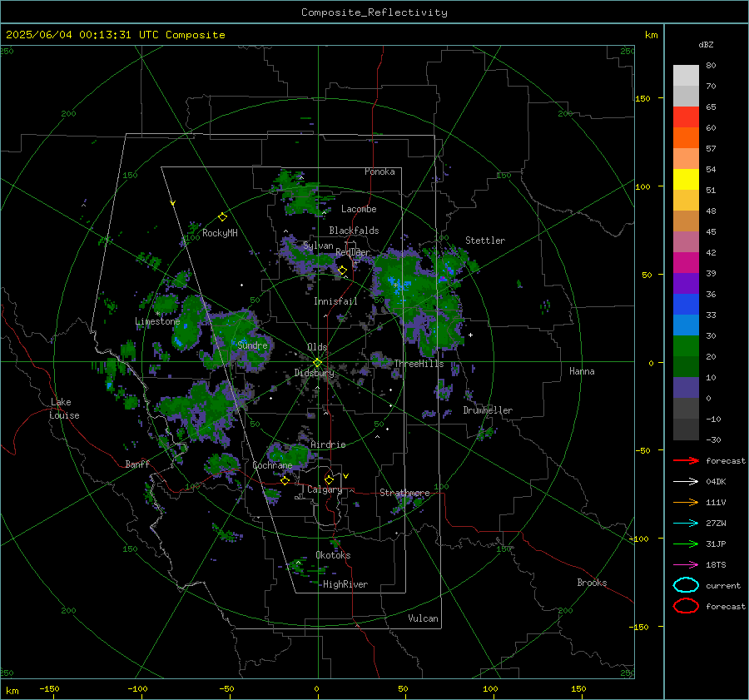The image size is (749, 700).
Task: Click the asterisk marker above Limestone label
Action: pyautogui.click(x=157, y=314)
